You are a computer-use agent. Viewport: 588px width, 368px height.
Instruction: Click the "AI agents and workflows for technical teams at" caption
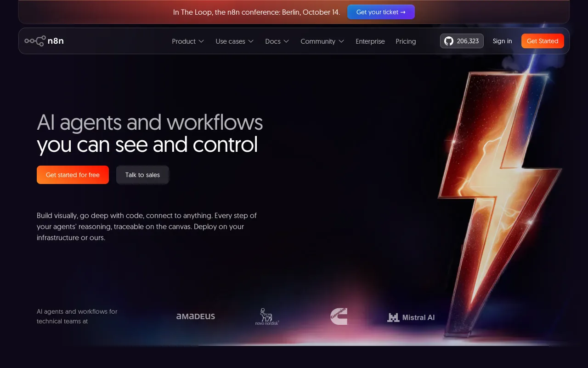tap(77, 316)
